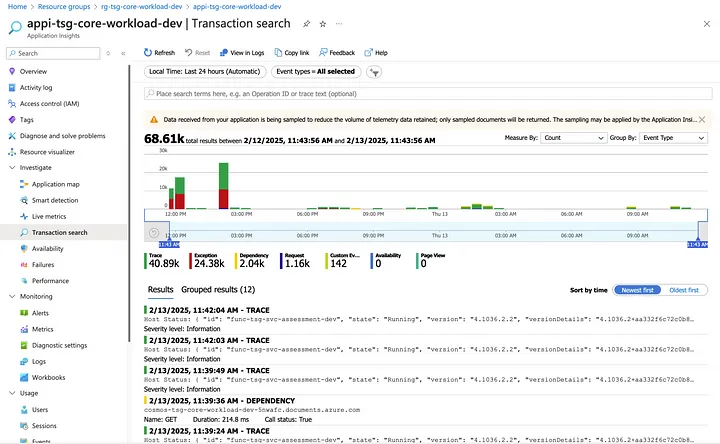Open Workbooks in the sidebar
The height and width of the screenshot is (444, 720).
pyautogui.click(x=48, y=377)
